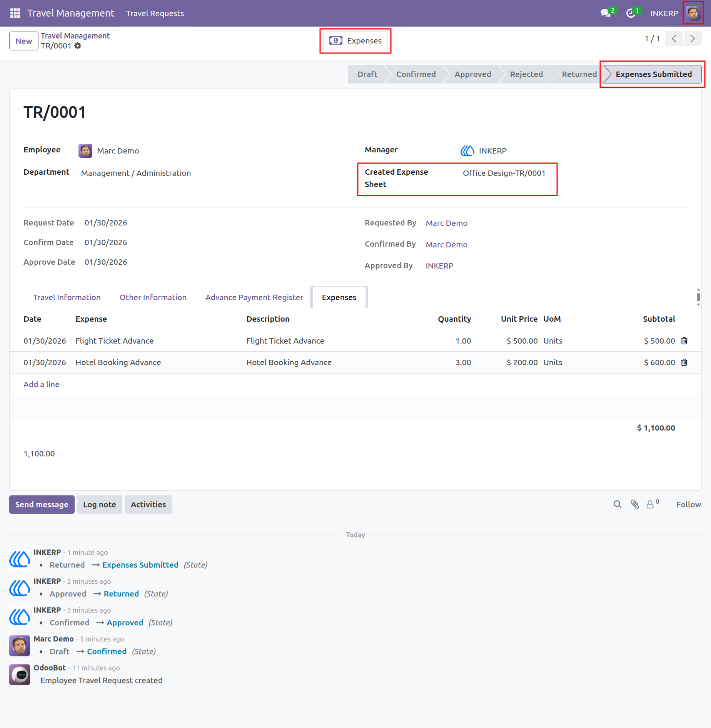Click Add a line link

coord(42,384)
